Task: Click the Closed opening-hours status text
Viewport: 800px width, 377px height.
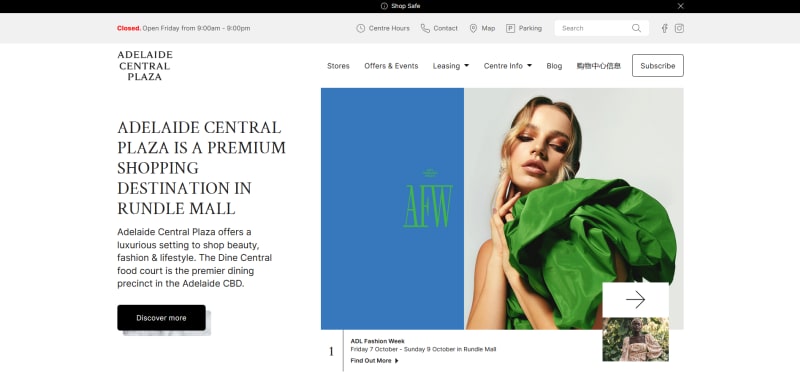Action: (129, 29)
